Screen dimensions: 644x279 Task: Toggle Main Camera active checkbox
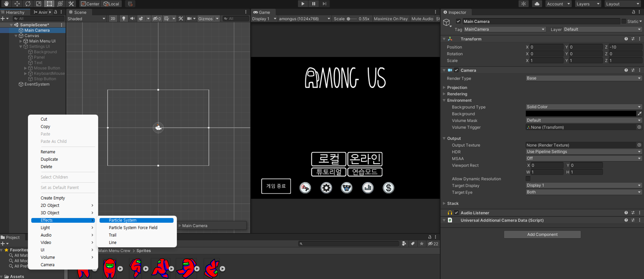pos(458,21)
